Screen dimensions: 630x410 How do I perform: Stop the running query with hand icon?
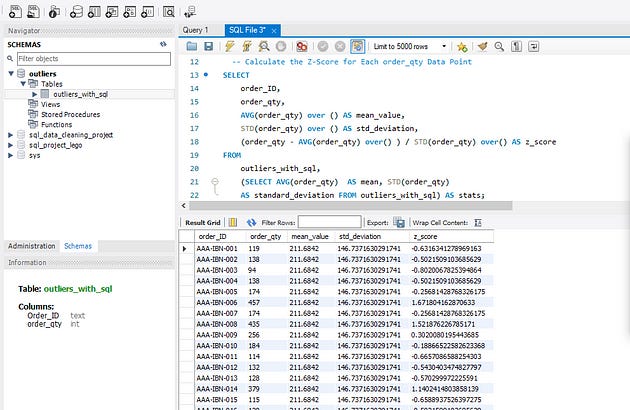[280, 47]
